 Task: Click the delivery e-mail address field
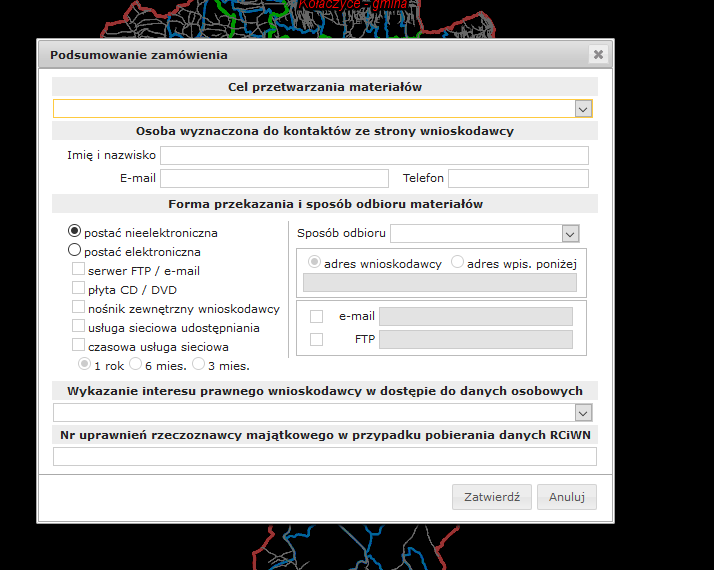point(476,316)
